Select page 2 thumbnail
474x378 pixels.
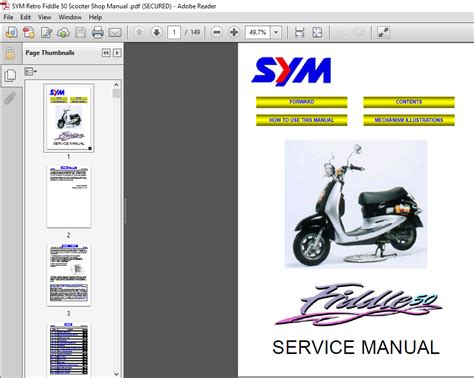coord(69,197)
